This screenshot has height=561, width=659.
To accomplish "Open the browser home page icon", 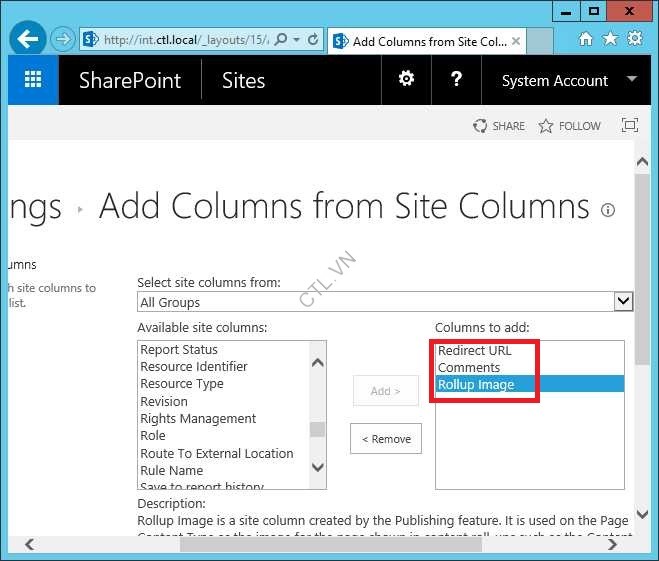I will (x=585, y=39).
